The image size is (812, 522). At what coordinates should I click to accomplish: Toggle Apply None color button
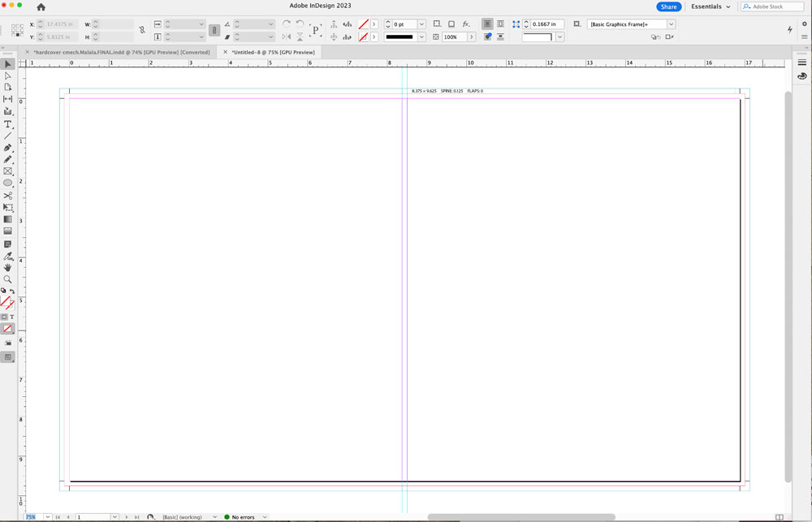click(x=8, y=329)
